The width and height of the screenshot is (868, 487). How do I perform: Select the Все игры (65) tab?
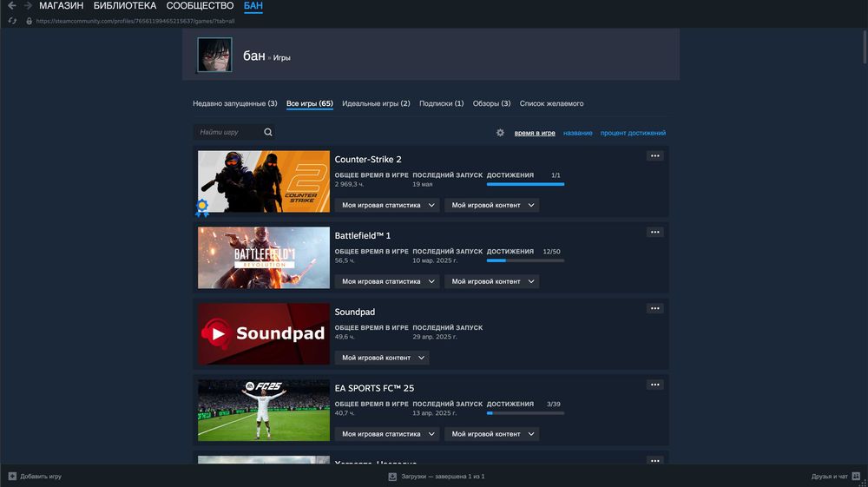[x=310, y=103]
